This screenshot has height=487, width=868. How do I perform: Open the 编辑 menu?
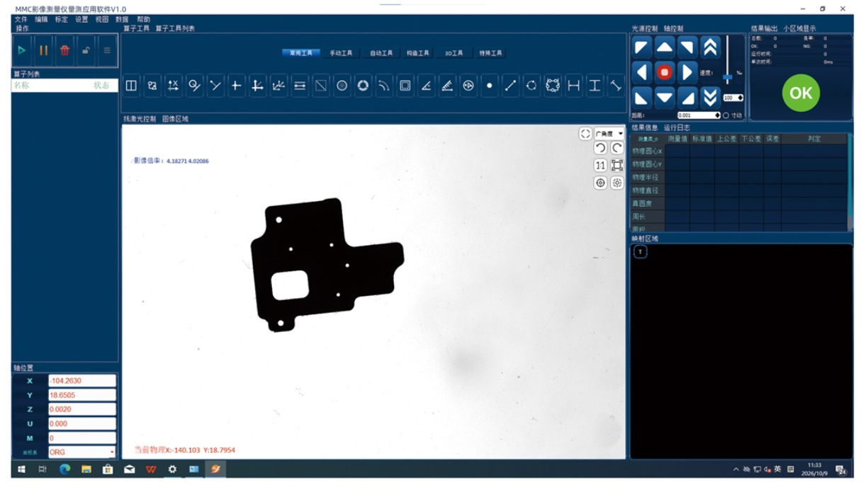pyautogui.click(x=41, y=20)
